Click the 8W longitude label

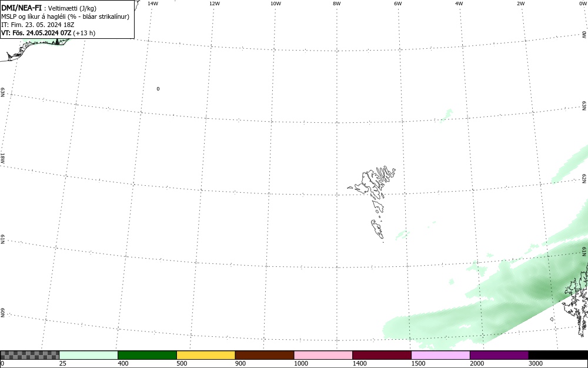(x=337, y=4)
